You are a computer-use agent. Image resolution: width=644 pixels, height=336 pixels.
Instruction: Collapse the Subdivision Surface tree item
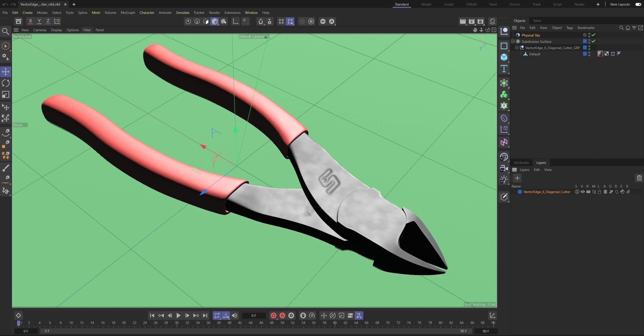click(x=513, y=41)
